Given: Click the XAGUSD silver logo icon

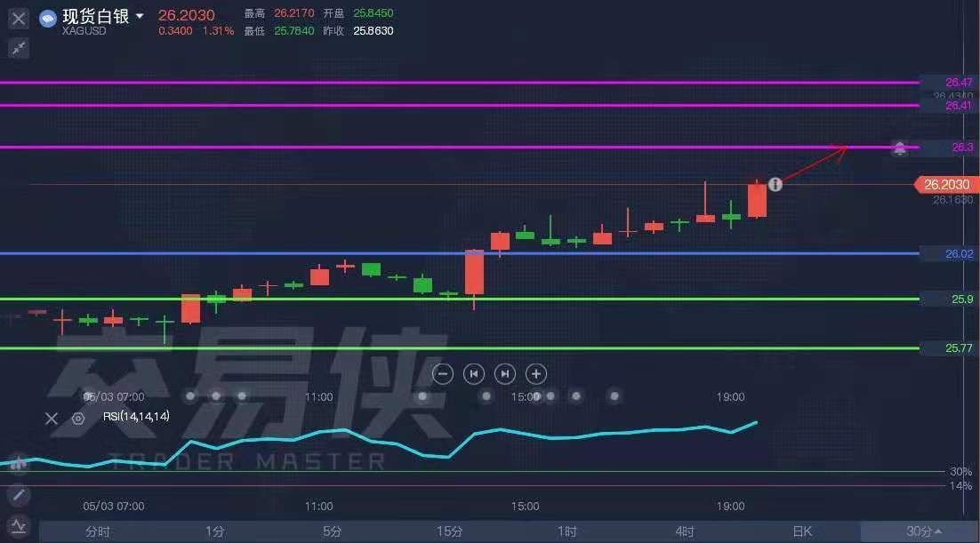Looking at the screenshot, I should tap(48, 18).
